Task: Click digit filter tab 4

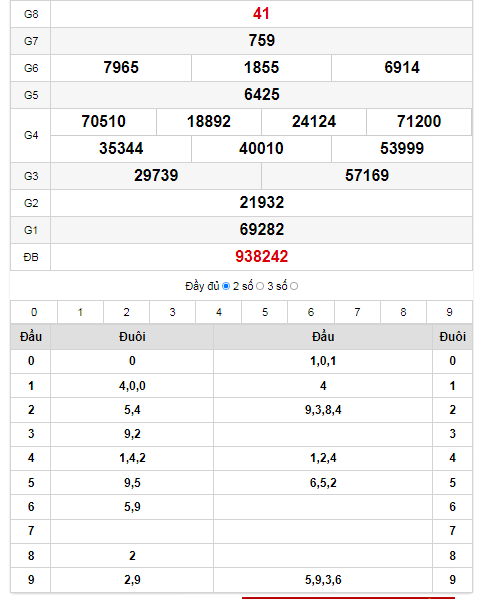Action: 218,312
